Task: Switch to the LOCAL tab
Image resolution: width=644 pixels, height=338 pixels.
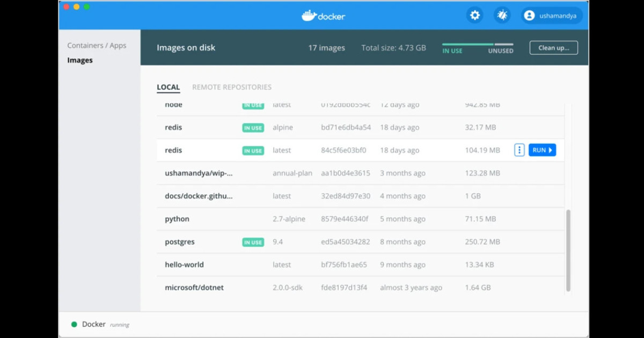Action: (168, 87)
